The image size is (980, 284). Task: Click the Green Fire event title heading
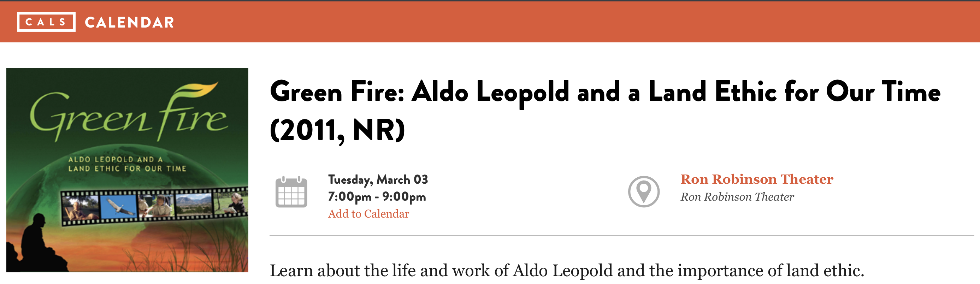point(605,92)
